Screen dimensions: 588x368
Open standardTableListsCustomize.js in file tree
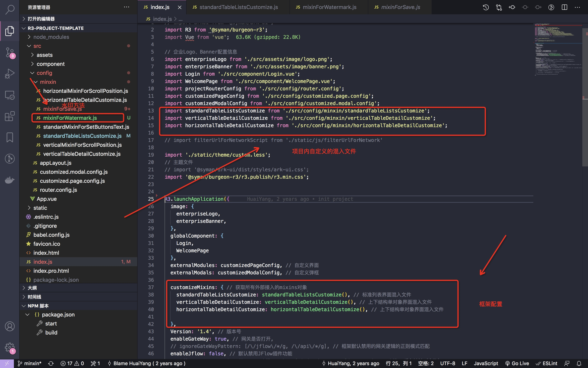(x=78, y=136)
